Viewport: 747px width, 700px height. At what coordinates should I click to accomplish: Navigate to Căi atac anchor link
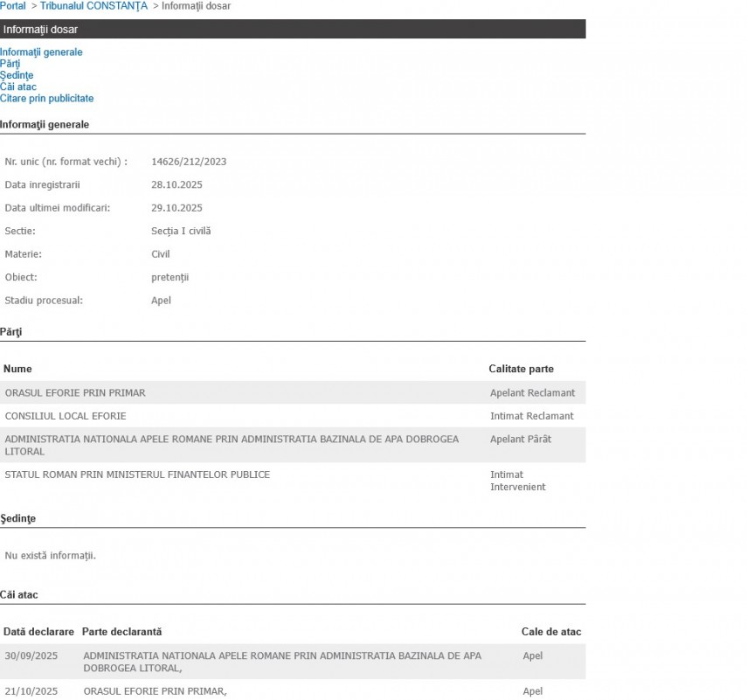(18, 87)
